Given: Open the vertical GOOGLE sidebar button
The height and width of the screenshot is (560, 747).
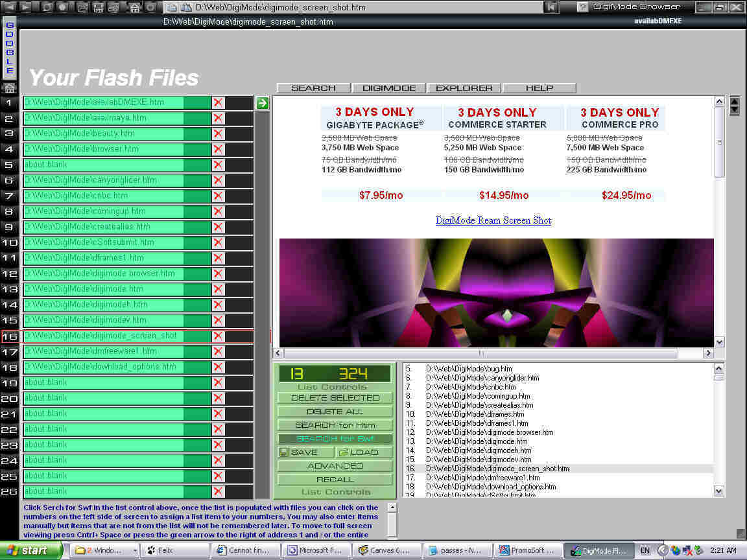Looking at the screenshot, I should coord(10,49).
